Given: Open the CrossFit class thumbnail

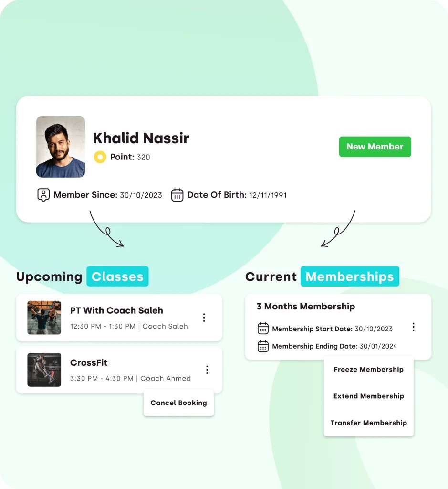Looking at the screenshot, I should point(44,370).
